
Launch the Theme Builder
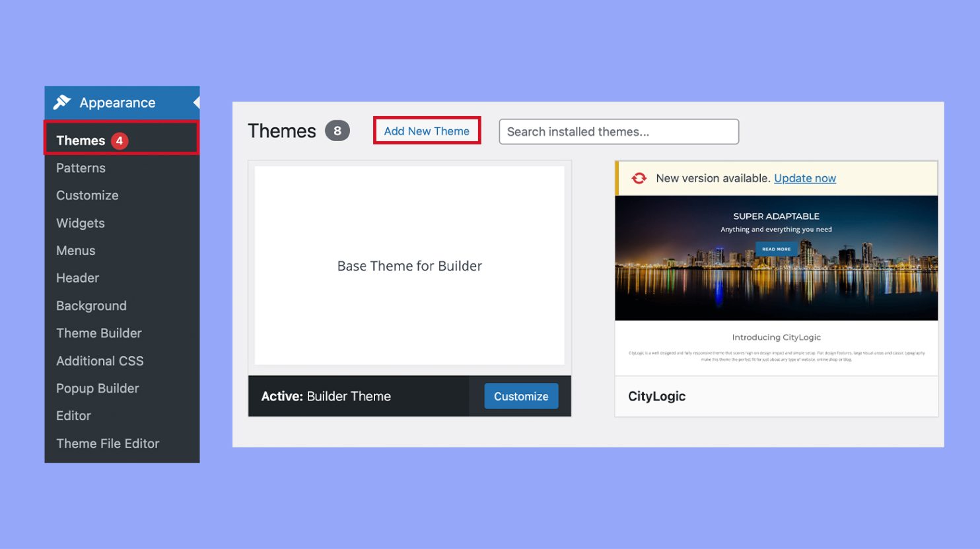tap(99, 333)
